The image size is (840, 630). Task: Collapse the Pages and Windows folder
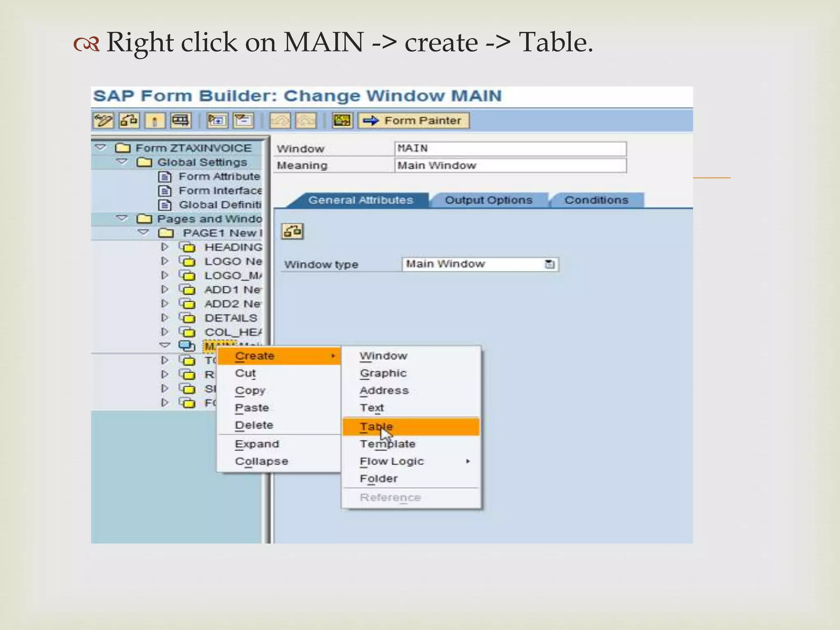pos(122,218)
